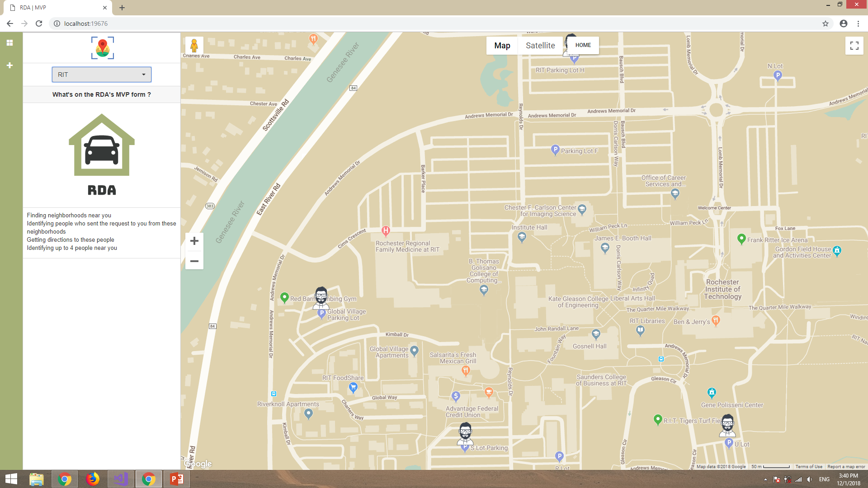This screenshot has width=868, height=488.
Task: Click the bearded person marker near U Lot
Action: pyautogui.click(x=727, y=425)
